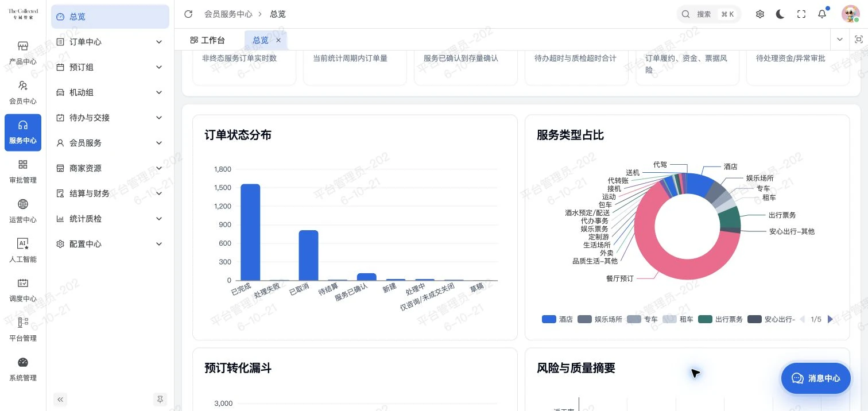The image size is (868, 411).
Task: Click 会员服务中心 breadcrumb
Action: [x=228, y=14]
